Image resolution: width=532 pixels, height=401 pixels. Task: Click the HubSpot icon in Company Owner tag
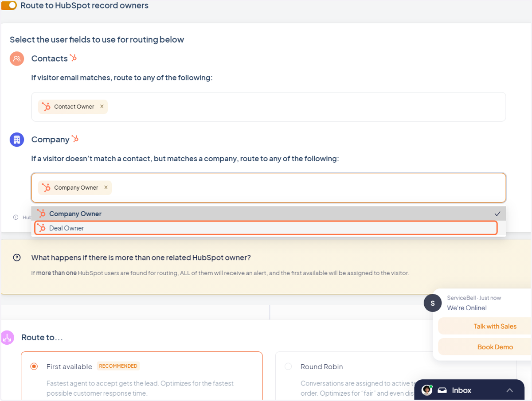[46, 188]
